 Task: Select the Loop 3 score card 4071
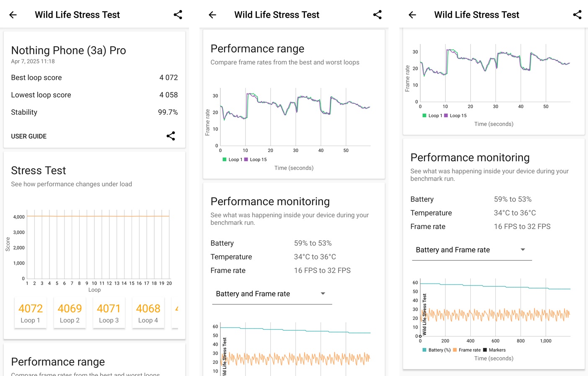pyautogui.click(x=109, y=313)
